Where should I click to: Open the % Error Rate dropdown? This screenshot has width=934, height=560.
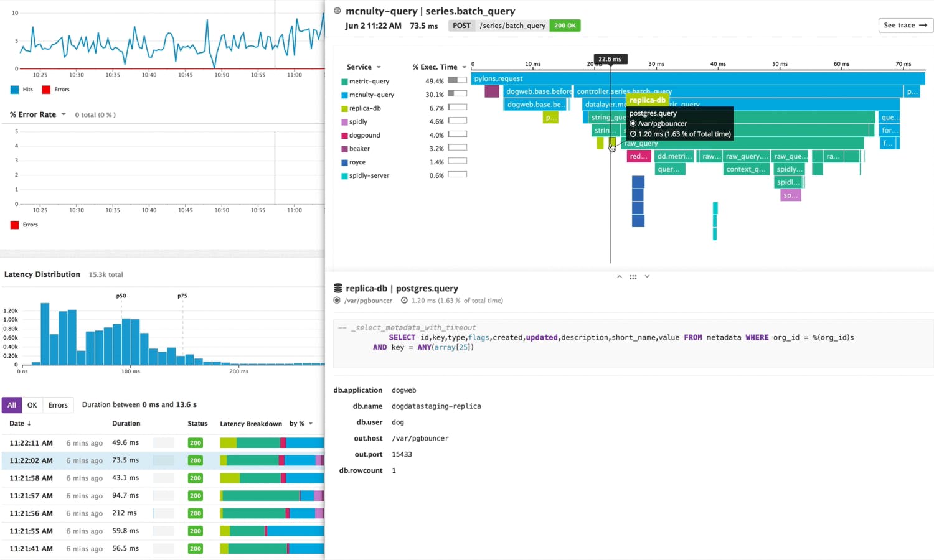(x=64, y=114)
